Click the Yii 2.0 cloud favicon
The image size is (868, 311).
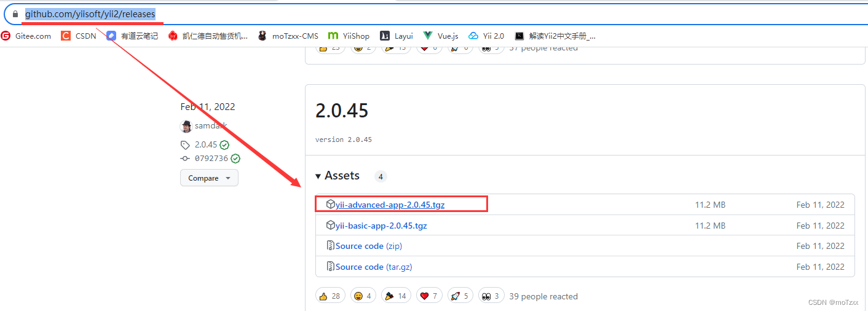[473, 36]
